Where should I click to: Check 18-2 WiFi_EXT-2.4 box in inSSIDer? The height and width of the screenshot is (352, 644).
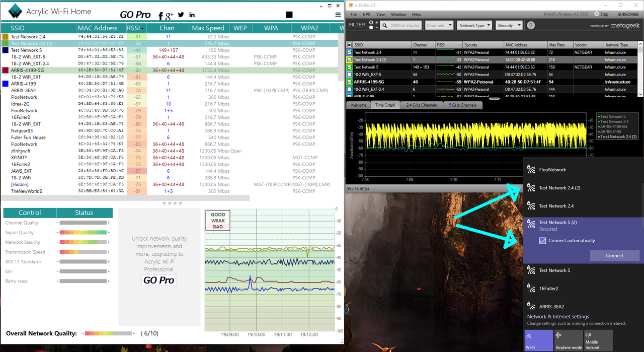[350, 89]
